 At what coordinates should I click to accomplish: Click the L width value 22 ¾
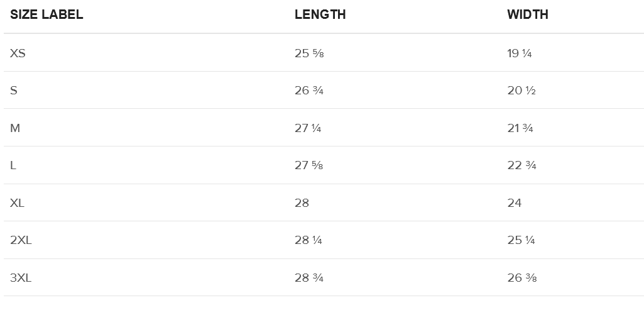click(521, 165)
